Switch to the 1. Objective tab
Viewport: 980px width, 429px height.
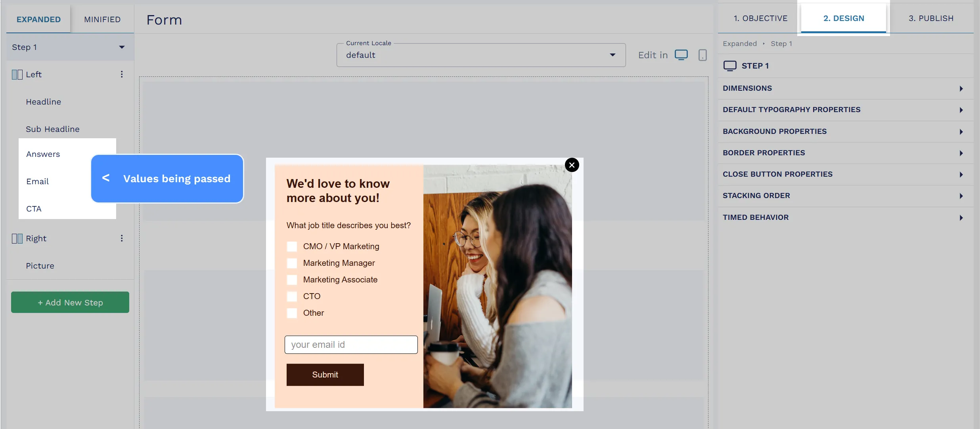(761, 17)
